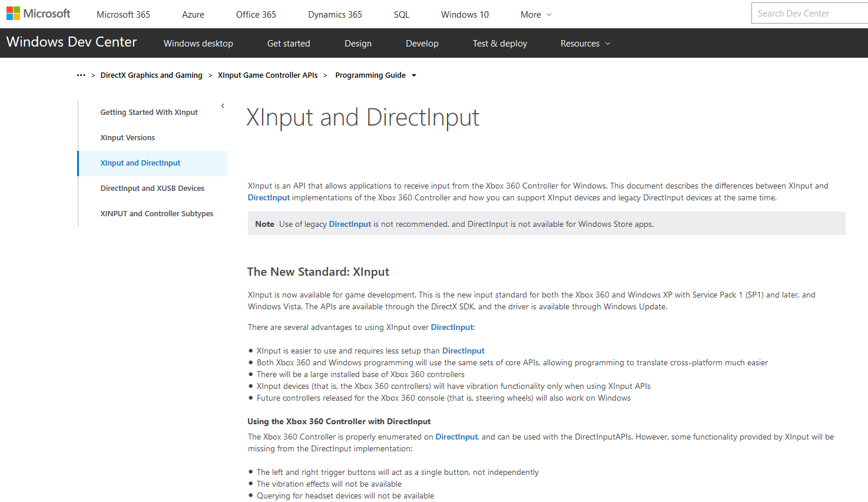Click 'The New Standard: XInput' heading
The width and height of the screenshot is (868, 502).
[x=318, y=272]
